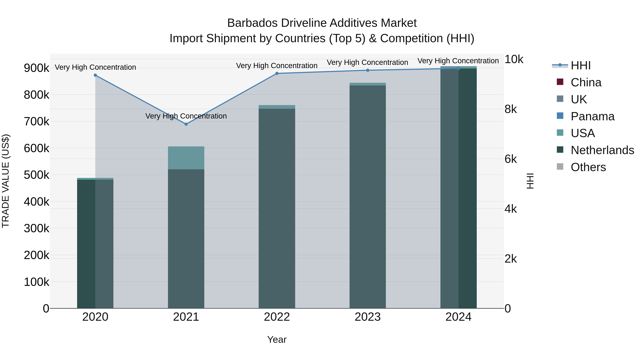
Task: Toggle the Netherlands legend entry
Action: pos(596,150)
